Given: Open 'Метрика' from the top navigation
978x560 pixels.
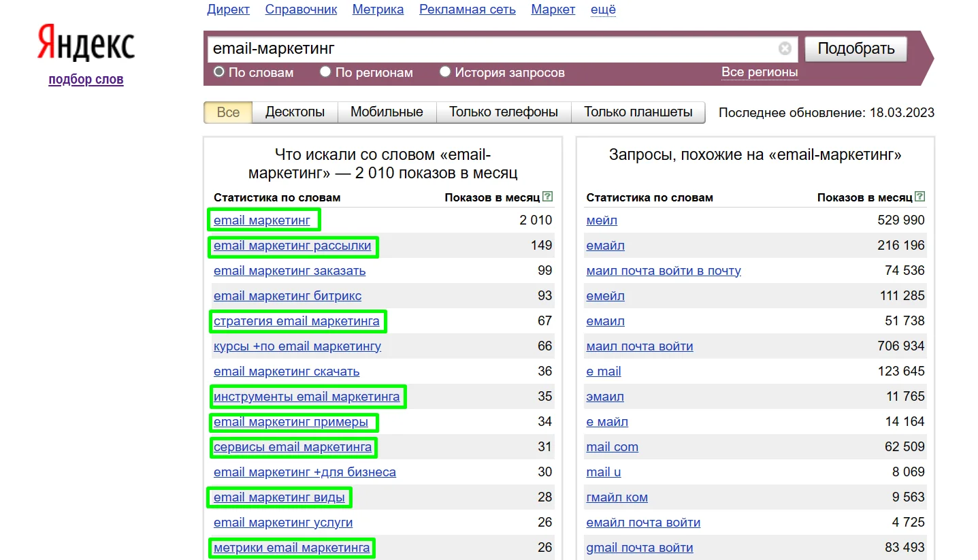Looking at the screenshot, I should coord(378,10).
